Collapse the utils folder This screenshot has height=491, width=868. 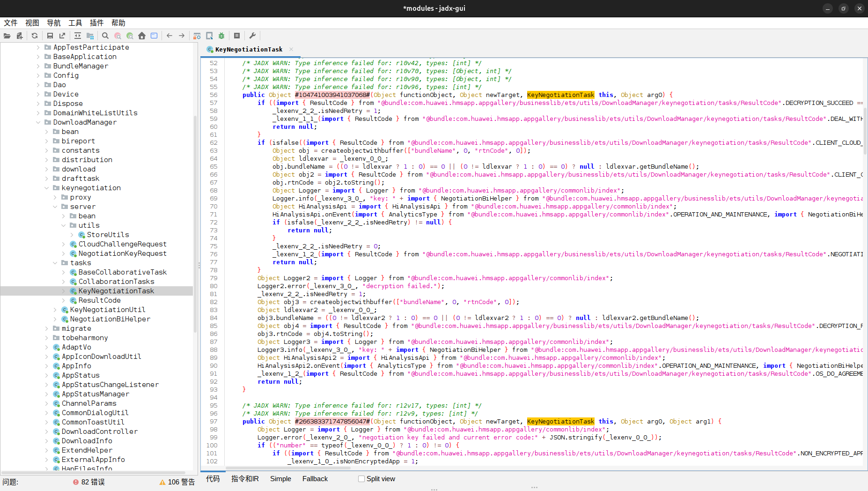click(x=64, y=225)
